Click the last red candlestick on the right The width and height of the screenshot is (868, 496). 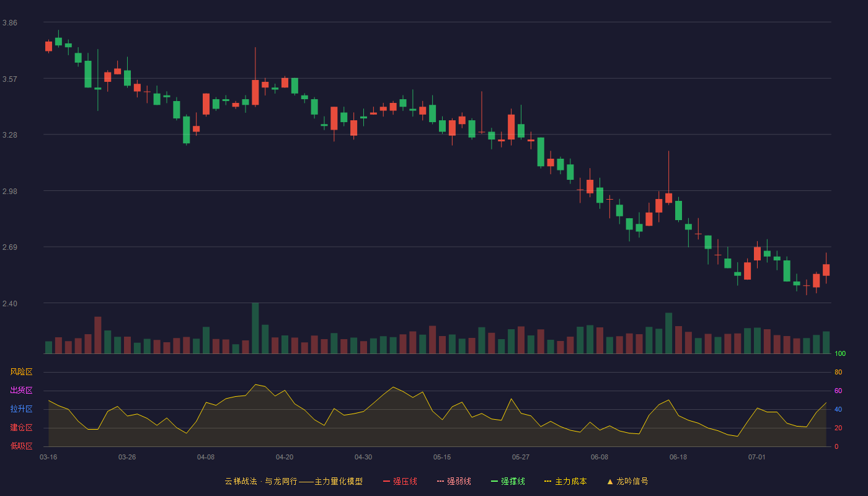coord(826,270)
